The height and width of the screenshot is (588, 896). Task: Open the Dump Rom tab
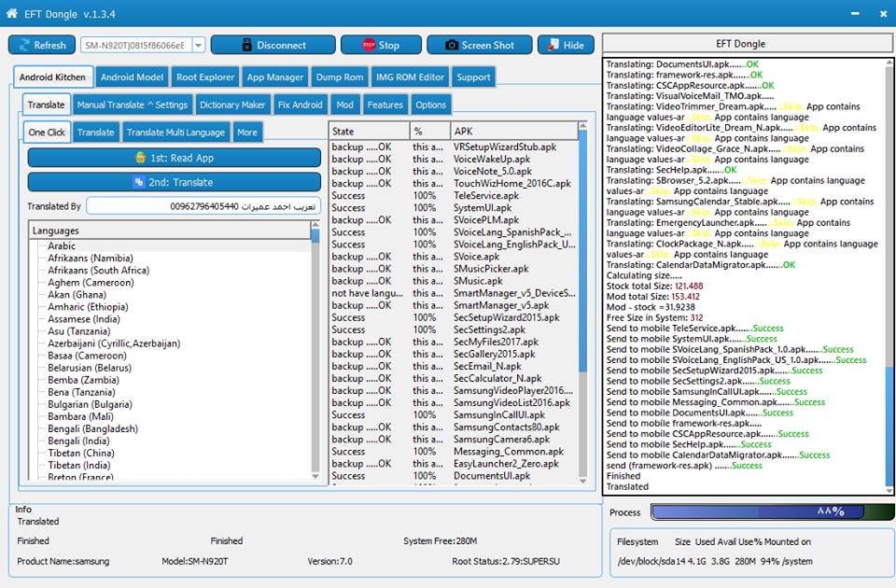pos(340,77)
